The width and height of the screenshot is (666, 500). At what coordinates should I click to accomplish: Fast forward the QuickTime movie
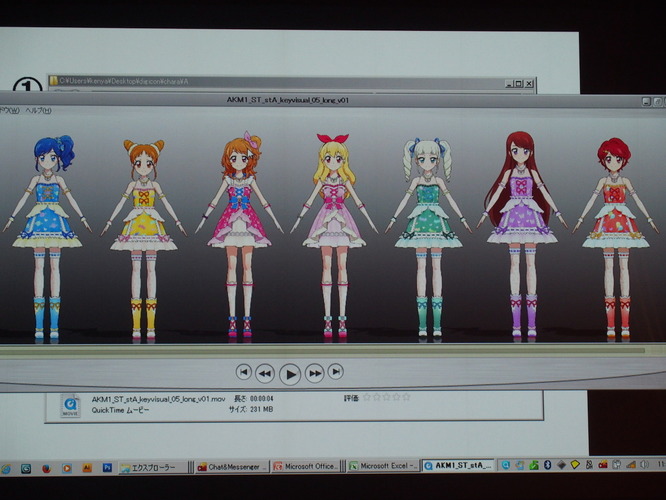tap(315, 373)
